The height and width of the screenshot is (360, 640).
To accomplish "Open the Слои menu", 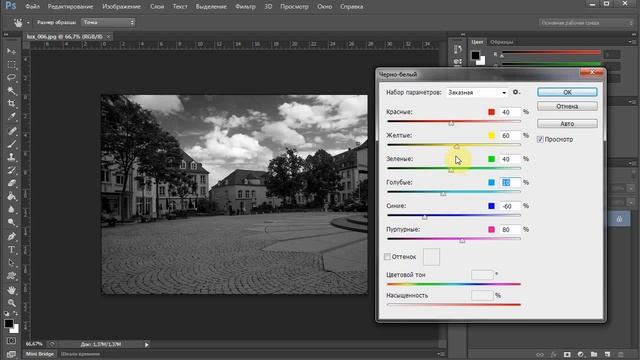I will click(x=157, y=7).
